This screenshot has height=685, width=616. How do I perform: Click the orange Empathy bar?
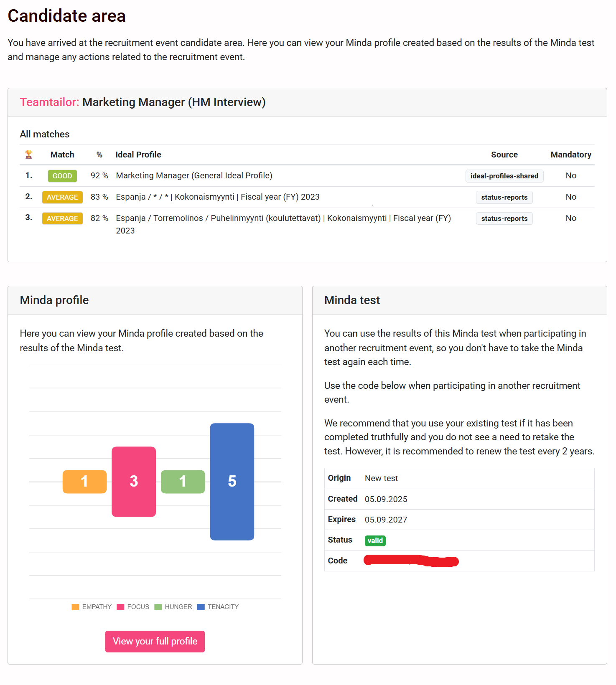pyautogui.click(x=84, y=482)
